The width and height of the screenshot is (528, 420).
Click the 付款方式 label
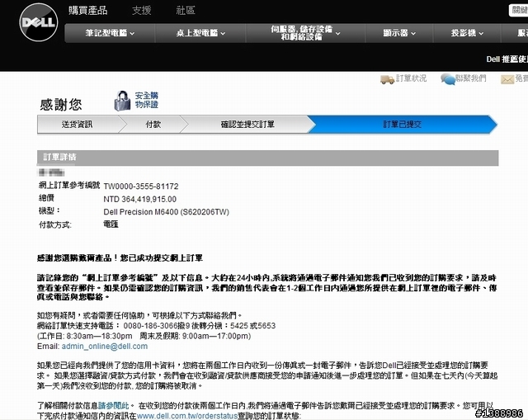[x=55, y=224]
